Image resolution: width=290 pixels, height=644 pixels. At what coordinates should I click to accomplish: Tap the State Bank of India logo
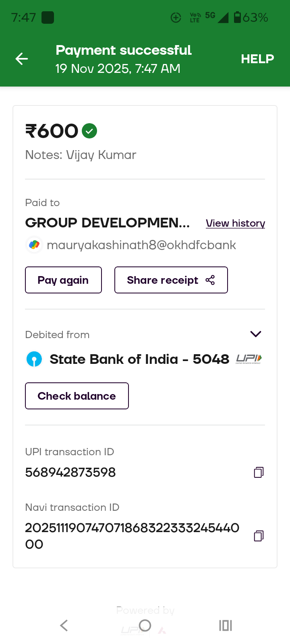34,359
